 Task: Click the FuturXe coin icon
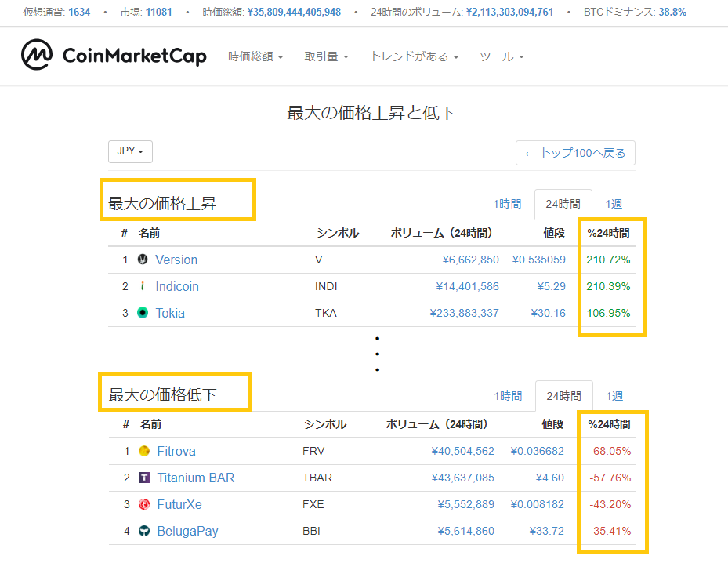pyautogui.click(x=144, y=504)
